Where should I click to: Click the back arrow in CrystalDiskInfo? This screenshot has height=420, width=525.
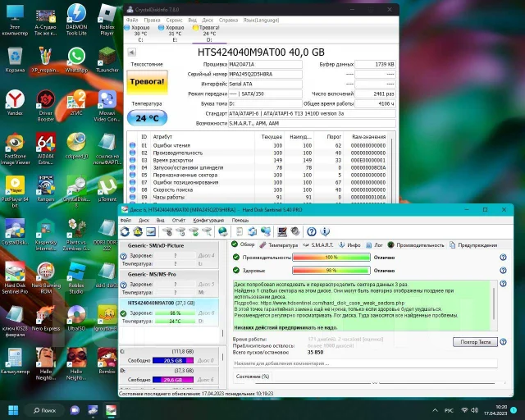coord(131,52)
